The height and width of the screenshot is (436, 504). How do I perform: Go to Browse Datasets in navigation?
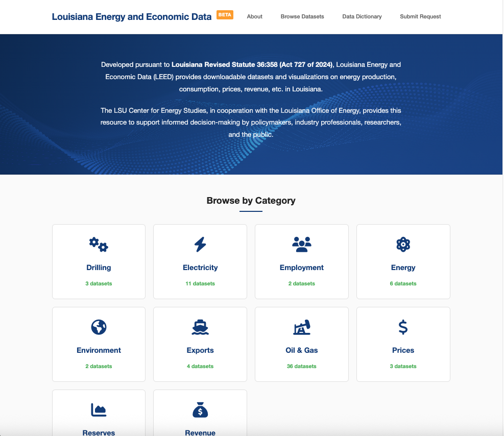click(x=302, y=16)
